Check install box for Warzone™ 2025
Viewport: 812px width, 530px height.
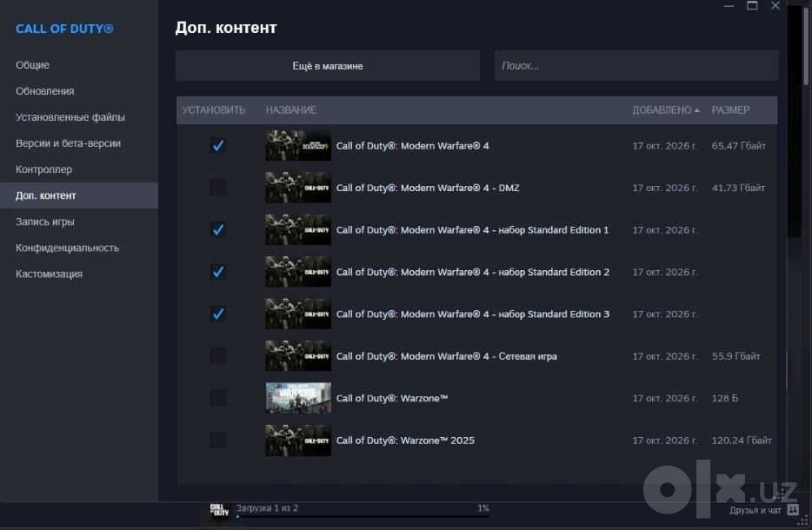coord(218,440)
